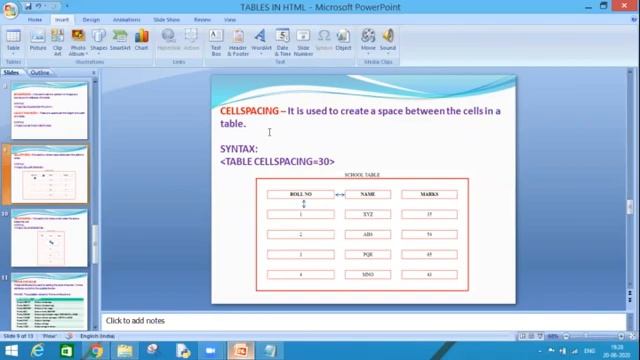The image size is (640, 360).
Task: Click the Symbol button
Action: (x=324, y=41)
